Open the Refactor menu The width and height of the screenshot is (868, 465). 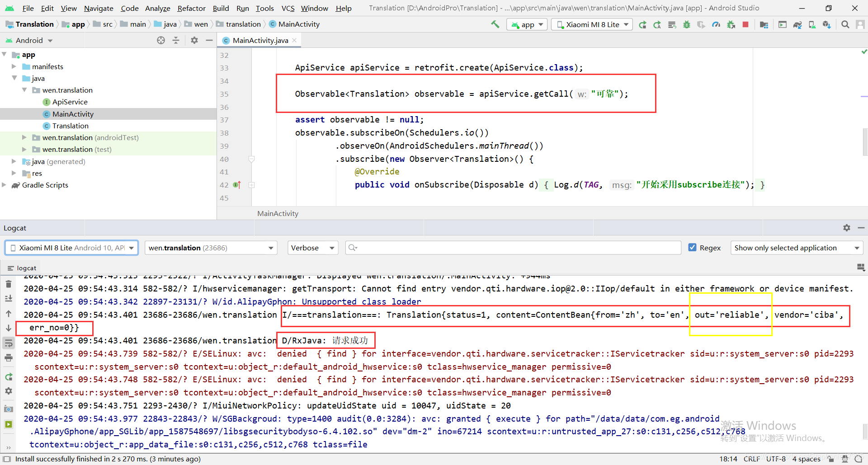(191, 8)
